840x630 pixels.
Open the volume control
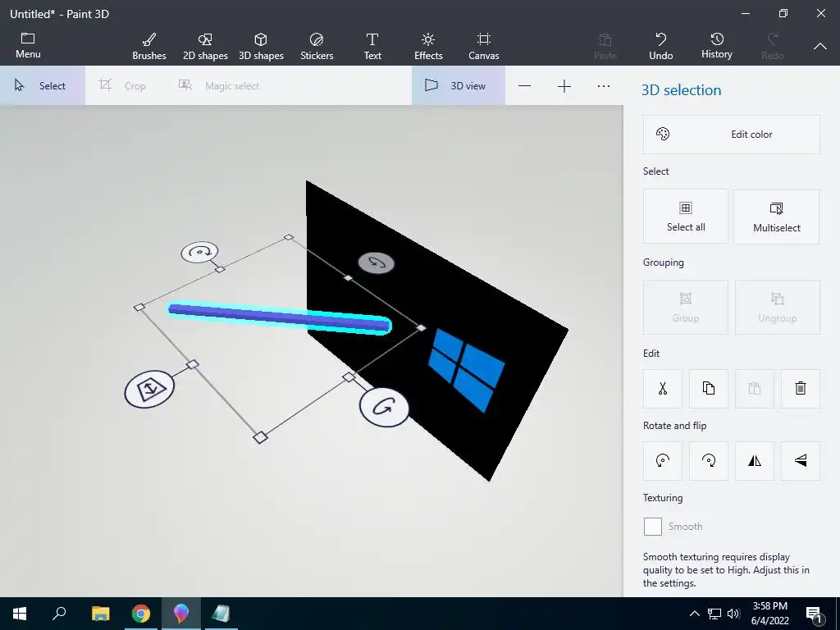click(733, 614)
